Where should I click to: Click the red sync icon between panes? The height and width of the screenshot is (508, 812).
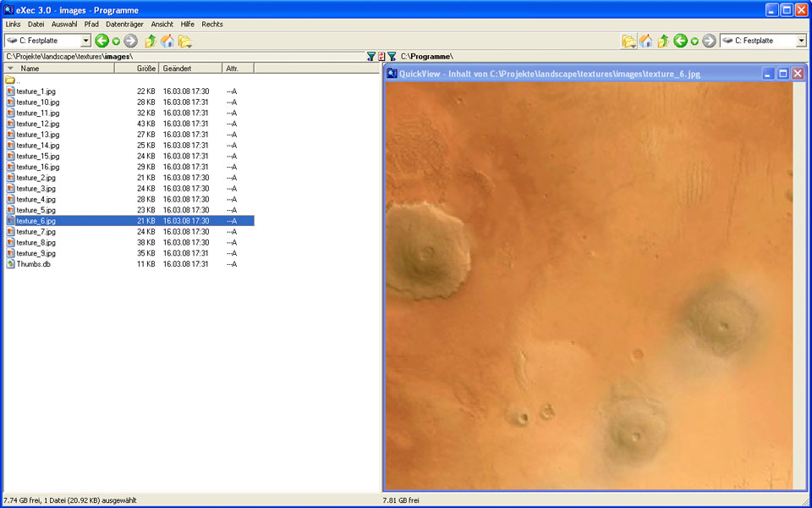(381, 57)
